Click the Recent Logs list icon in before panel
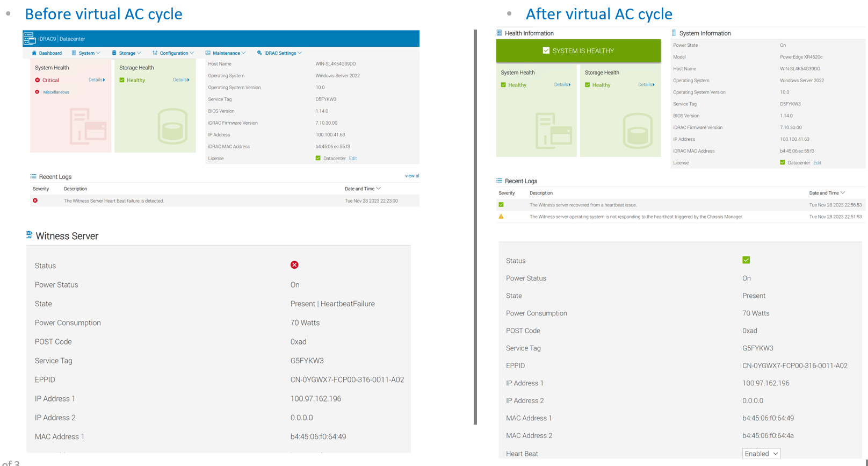 click(x=33, y=176)
